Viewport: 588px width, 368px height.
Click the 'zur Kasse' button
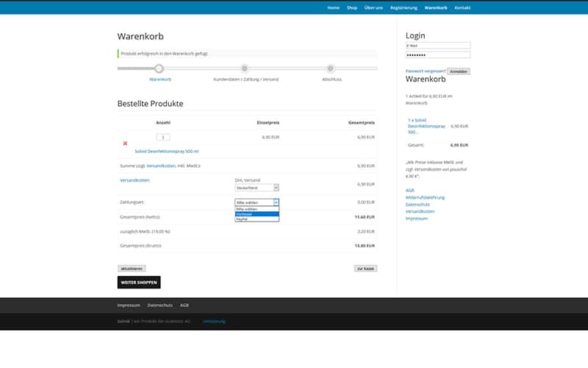[365, 269]
